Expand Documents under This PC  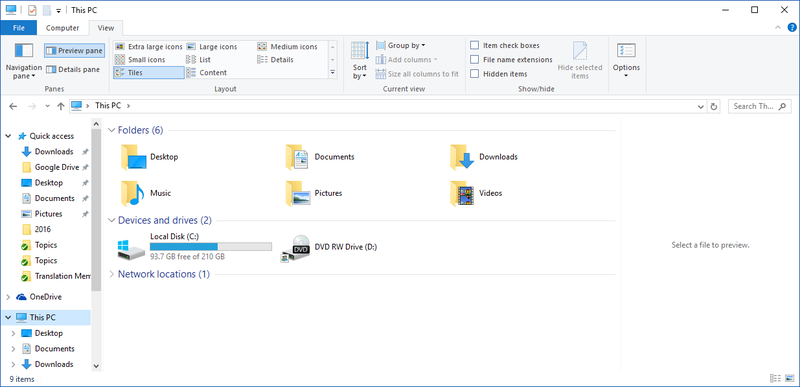tap(13, 349)
